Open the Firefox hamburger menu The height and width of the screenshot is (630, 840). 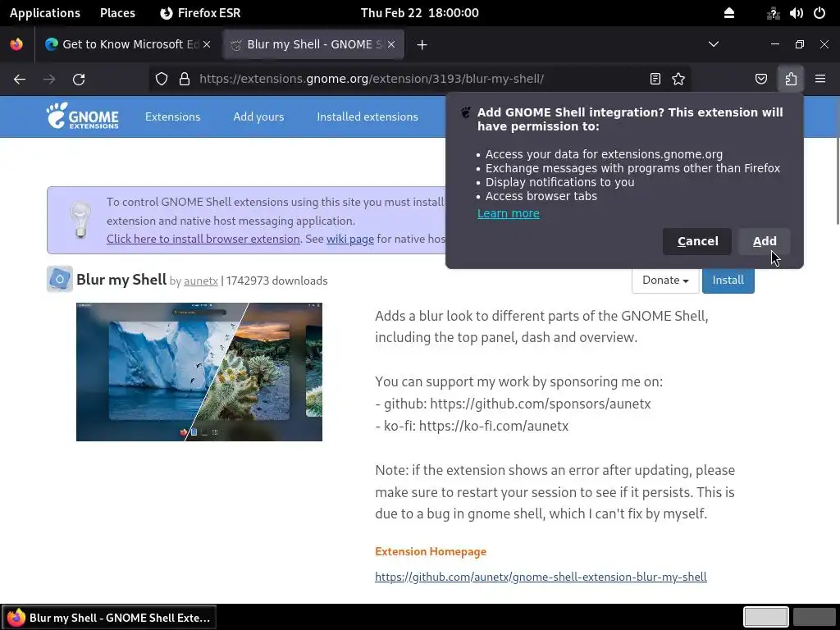[x=819, y=80]
